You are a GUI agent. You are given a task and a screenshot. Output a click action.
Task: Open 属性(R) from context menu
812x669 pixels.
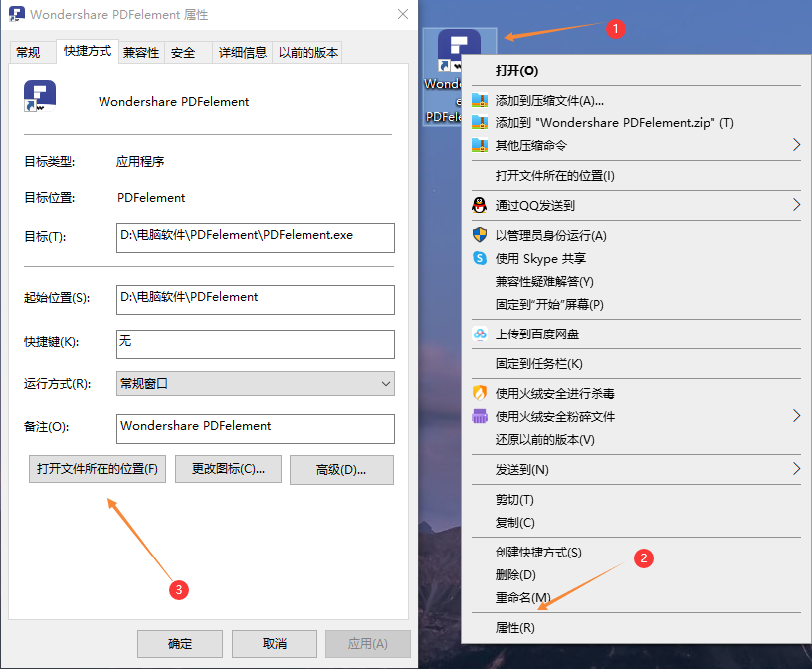(636, 627)
